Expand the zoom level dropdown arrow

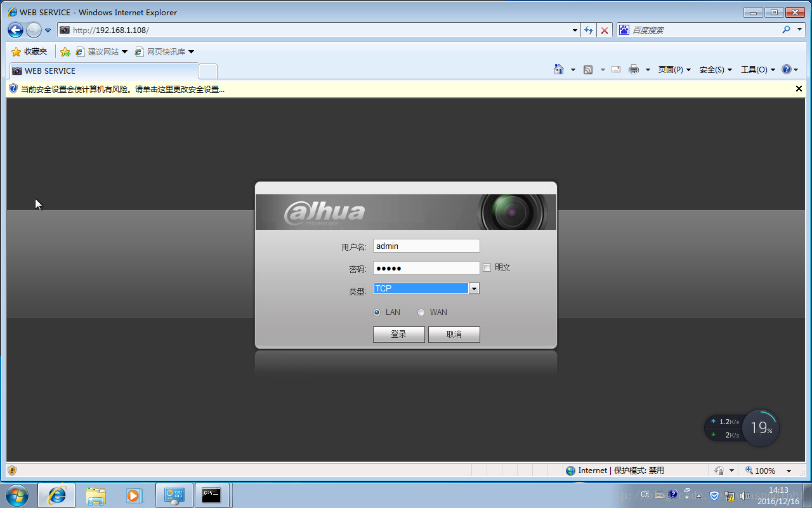point(789,471)
